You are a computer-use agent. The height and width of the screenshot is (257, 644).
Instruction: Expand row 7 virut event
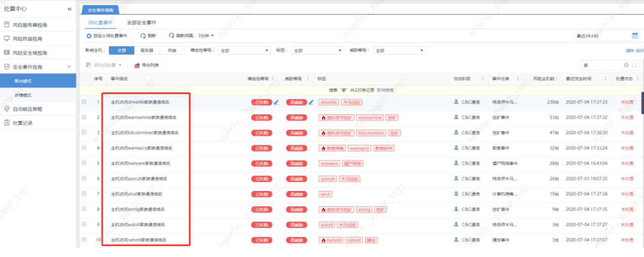(x=84, y=194)
